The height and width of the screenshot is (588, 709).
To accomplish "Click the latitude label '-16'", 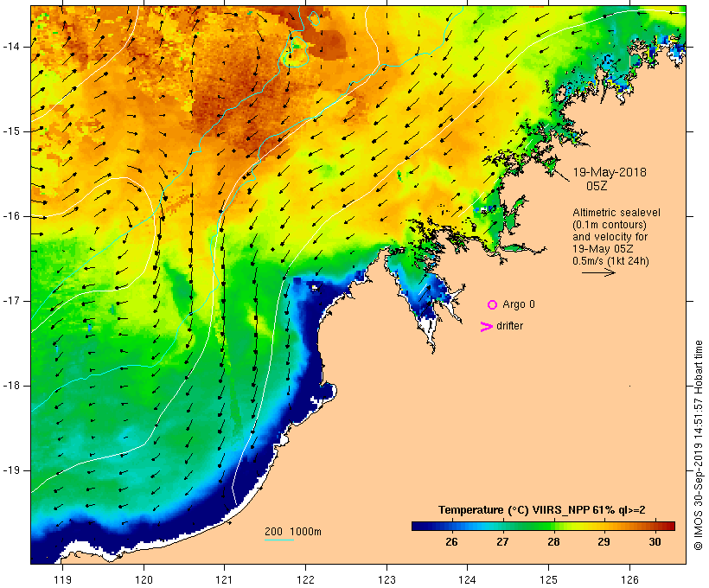I will (10, 216).
